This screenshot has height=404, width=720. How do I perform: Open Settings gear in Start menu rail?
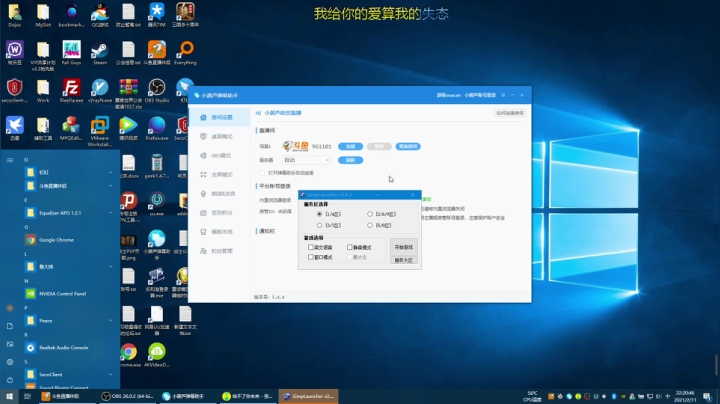pos(10,362)
